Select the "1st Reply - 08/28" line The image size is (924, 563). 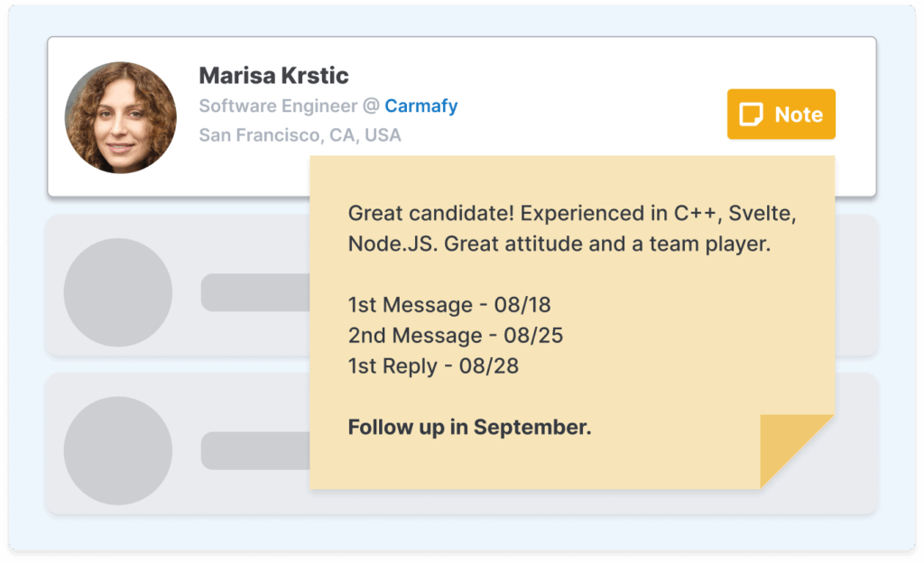point(433,366)
